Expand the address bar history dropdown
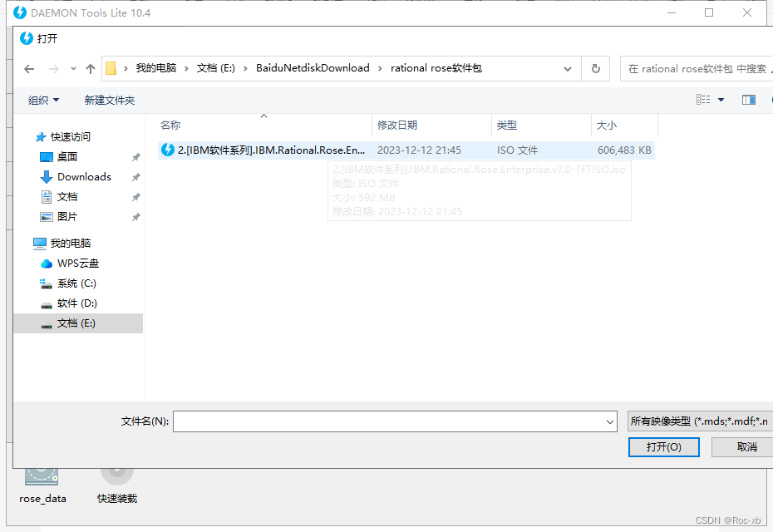Screen dimensions: 773x532 click(568, 69)
